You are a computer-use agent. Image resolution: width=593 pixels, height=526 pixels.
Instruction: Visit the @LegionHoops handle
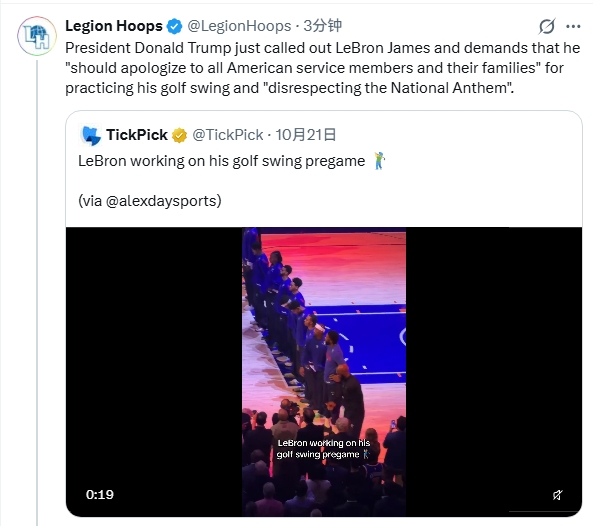point(239,26)
